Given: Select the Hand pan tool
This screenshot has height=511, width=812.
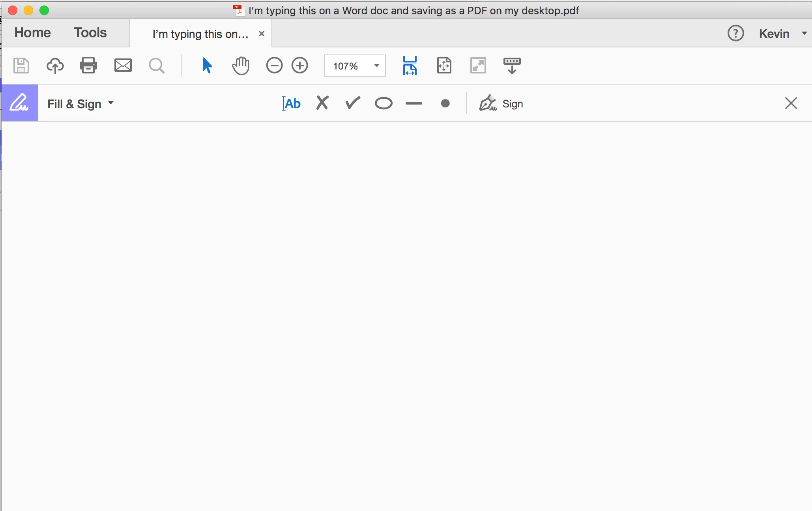Looking at the screenshot, I should pos(241,66).
